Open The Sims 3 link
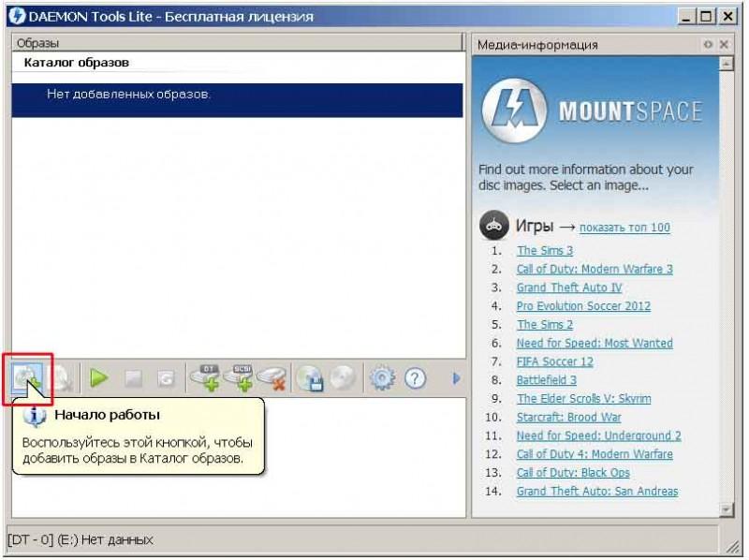The width and height of the screenshot is (749, 560). click(545, 250)
